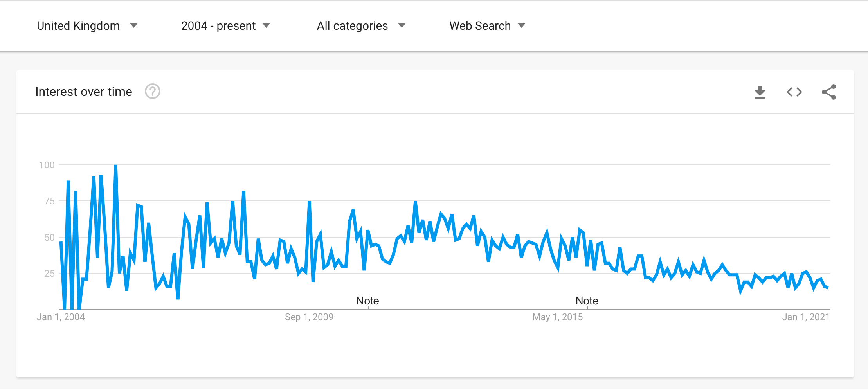Click the chart line's peak at 100
The width and height of the screenshot is (868, 389).
[x=116, y=166]
